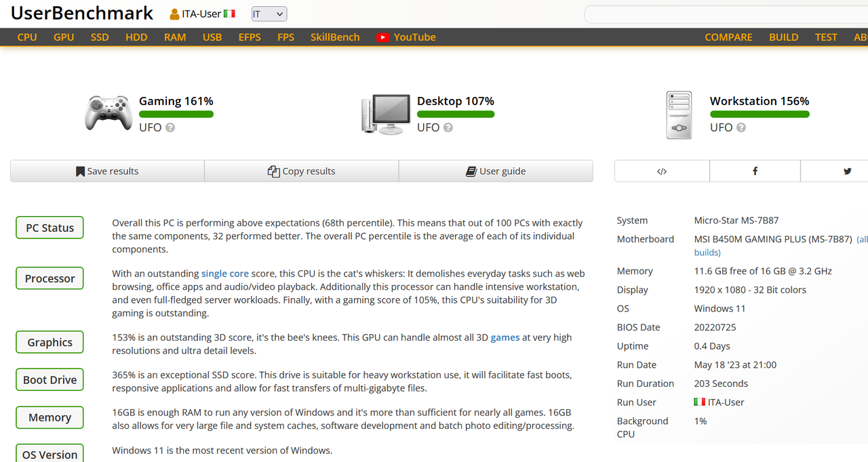Open SkillBench in the navigation bar

point(335,37)
